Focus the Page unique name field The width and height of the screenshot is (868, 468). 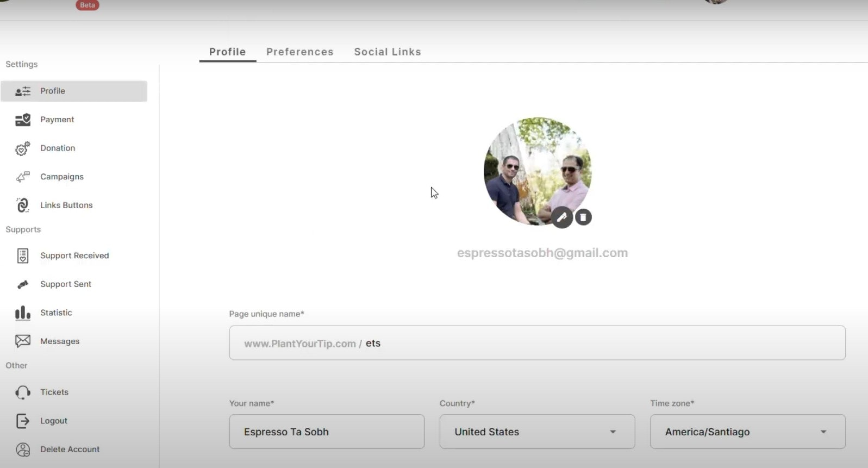coord(537,343)
